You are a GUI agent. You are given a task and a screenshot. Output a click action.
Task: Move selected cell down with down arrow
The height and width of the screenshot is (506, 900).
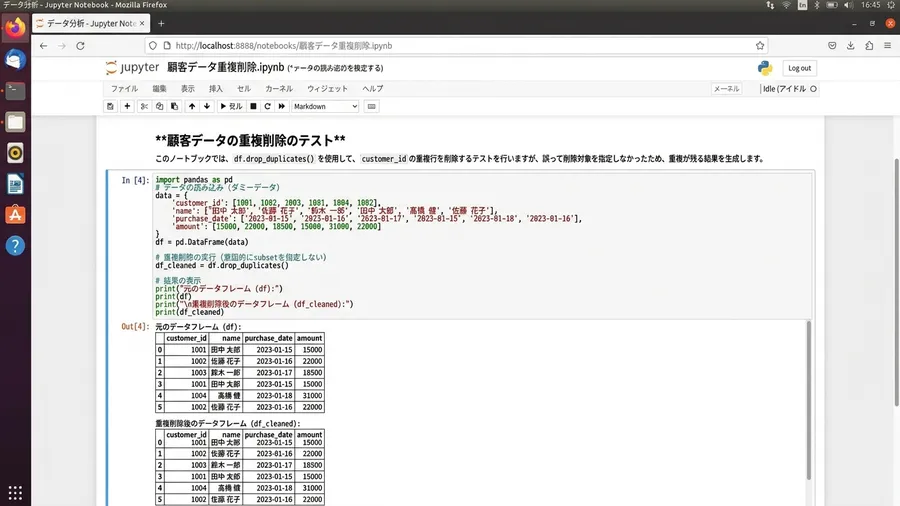tap(207, 106)
